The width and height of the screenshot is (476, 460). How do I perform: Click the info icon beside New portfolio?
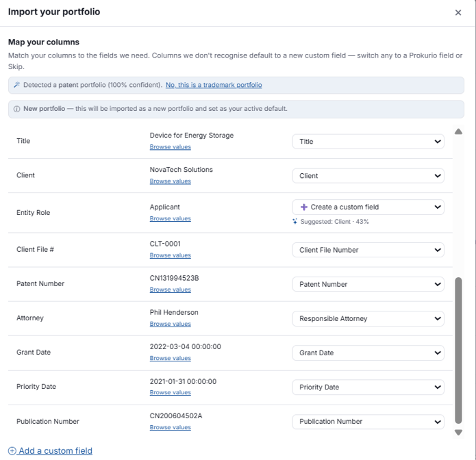coord(17,109)
